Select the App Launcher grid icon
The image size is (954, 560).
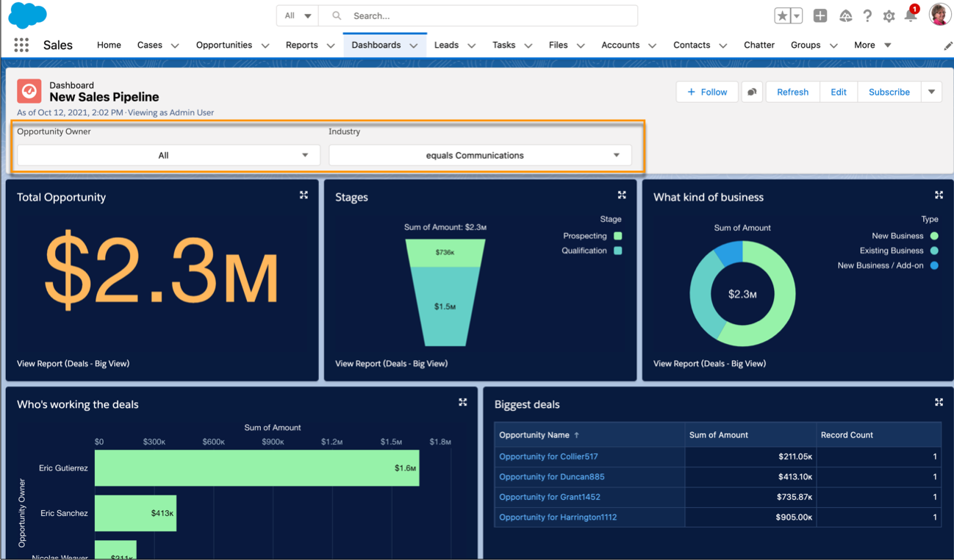[21, 45]
